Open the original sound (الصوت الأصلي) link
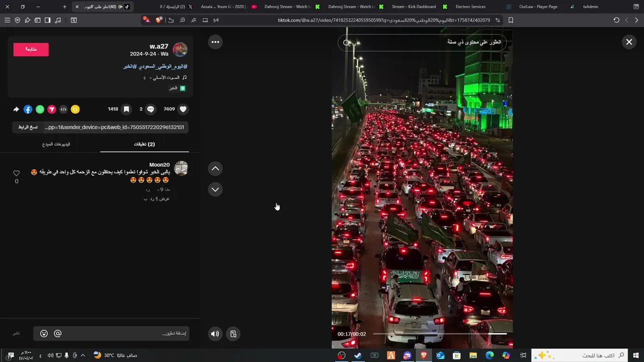 tap(165, 77)
